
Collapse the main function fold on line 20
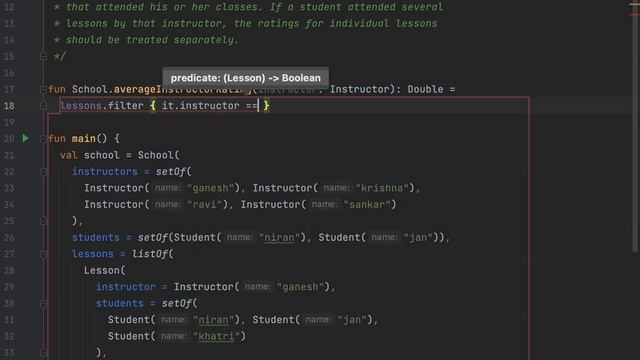pos(43,139)
